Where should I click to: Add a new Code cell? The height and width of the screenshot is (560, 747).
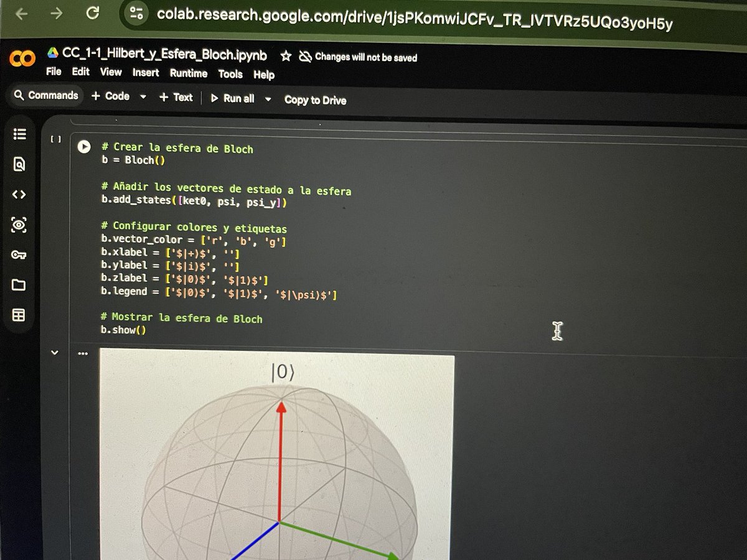point(110,96)
